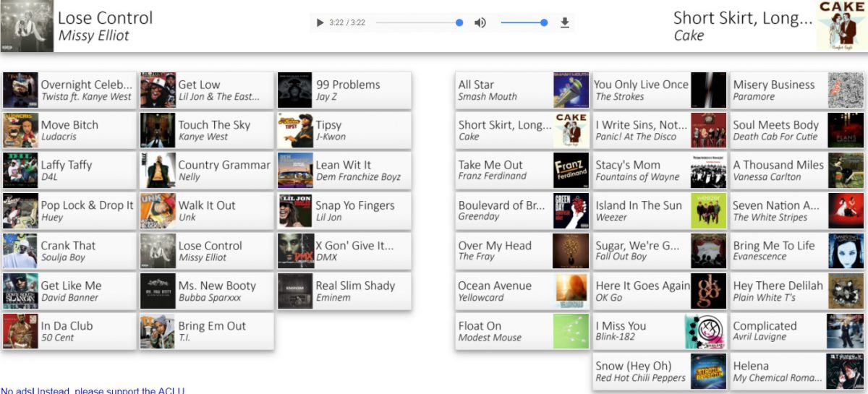Select the 99 Problems by Jay Z card
The image size is (868, 394).
coord(344,90)
